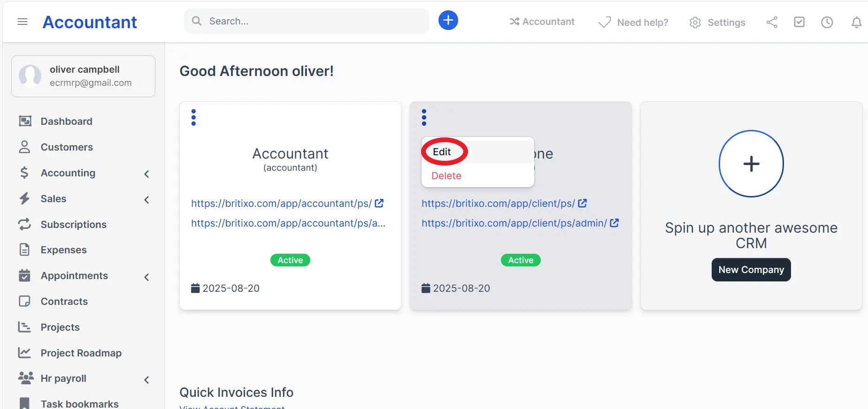Viewport: 868px width, 409px height.
Task: Collapse the Hr payroll section chevron
Action: [x=146, y=379]
